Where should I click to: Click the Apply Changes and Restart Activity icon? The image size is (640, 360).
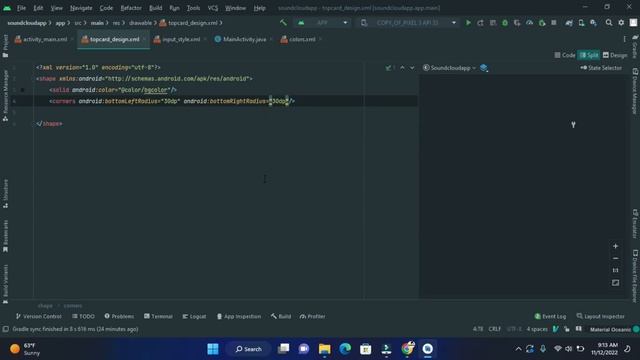pos(480,23)
